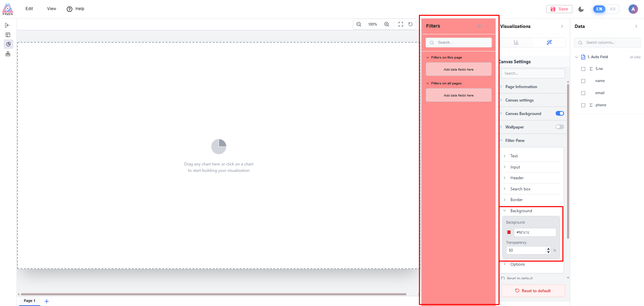Collapse the Auto Field table tree
644x306 pixels.
[576, 57]
